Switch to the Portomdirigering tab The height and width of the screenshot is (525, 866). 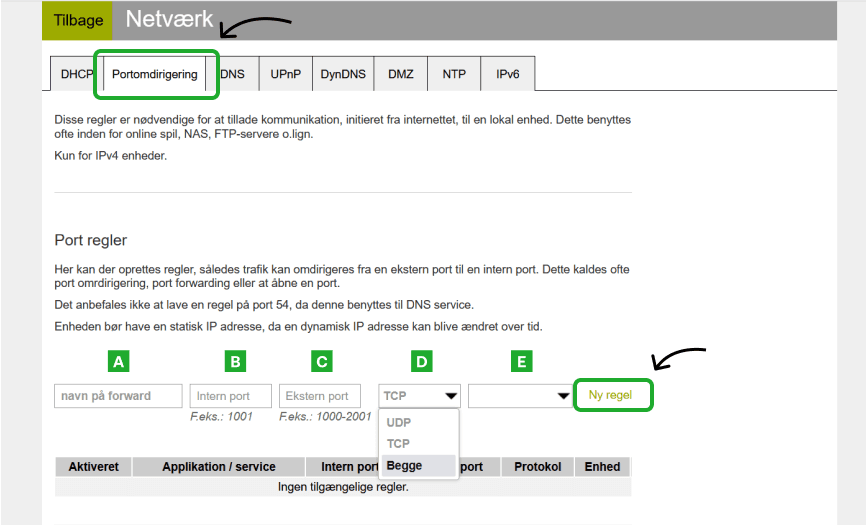(x=155, y=75)
